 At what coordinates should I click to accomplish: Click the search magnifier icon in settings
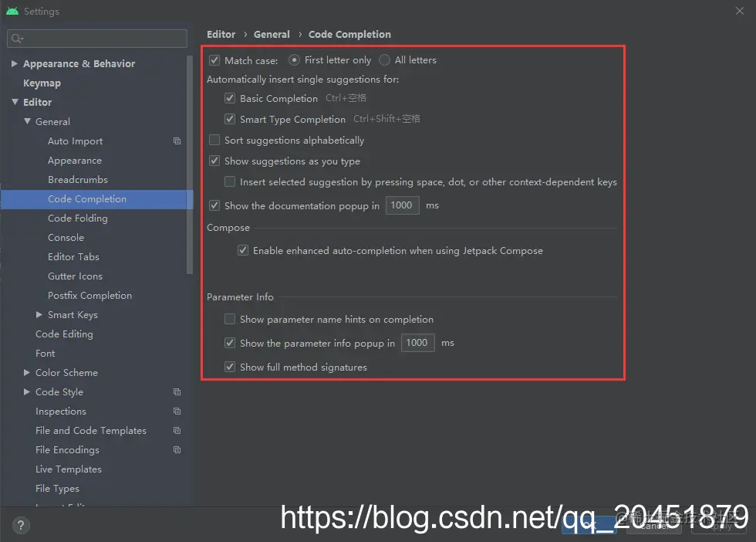[x=17, y=38]
